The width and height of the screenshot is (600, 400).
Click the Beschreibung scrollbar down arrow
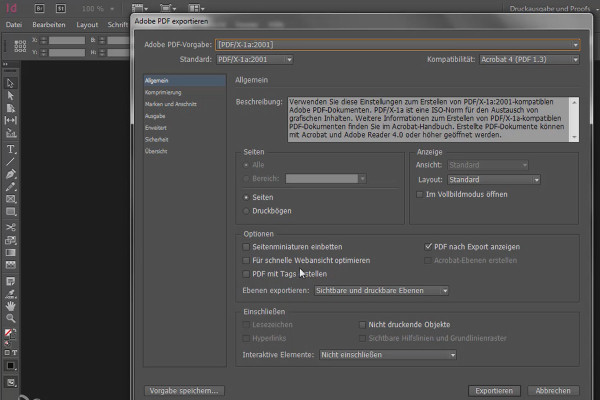pyautogui.click(x=574, y=137)
